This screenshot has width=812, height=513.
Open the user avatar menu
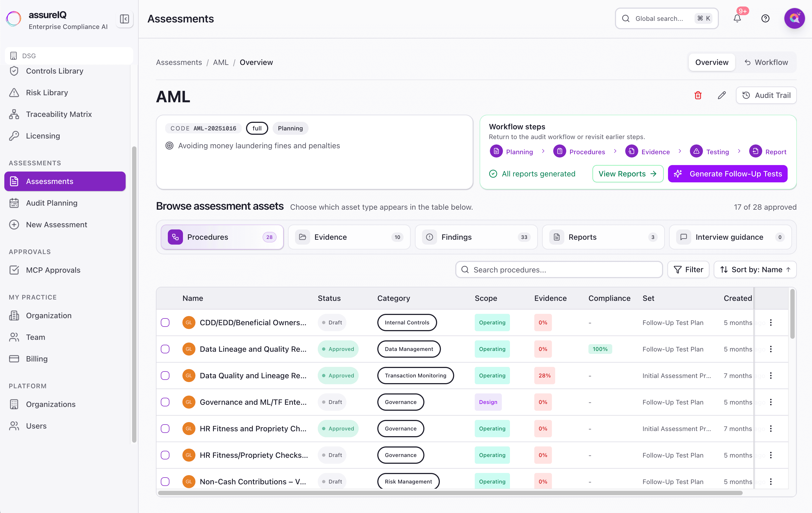click(794, 19)
